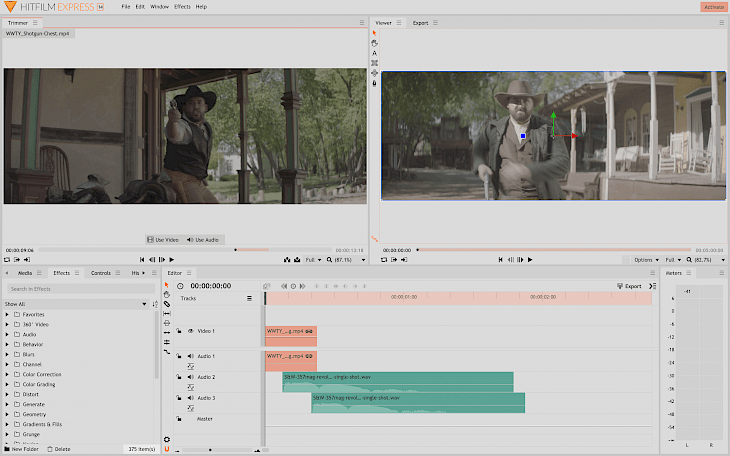Select the Editor slice razor tool
Viewport: 730px width, 456px height.
pos(167,304)
